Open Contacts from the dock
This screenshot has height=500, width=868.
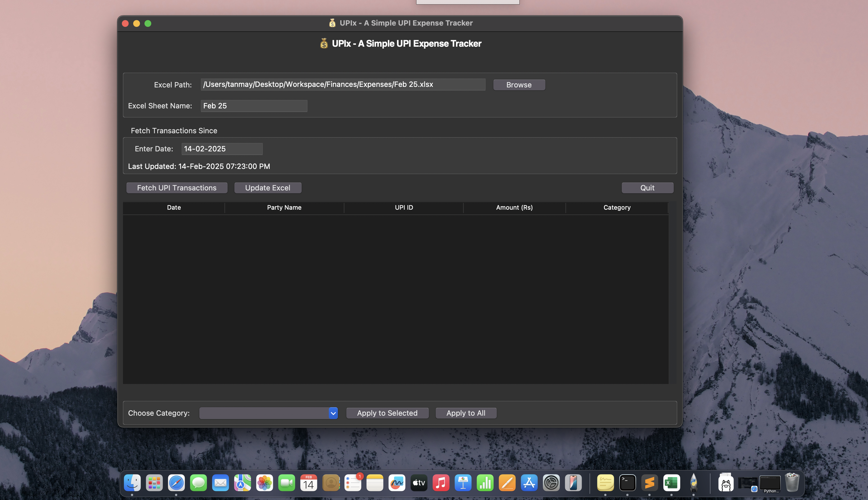(x=331, y=483)
